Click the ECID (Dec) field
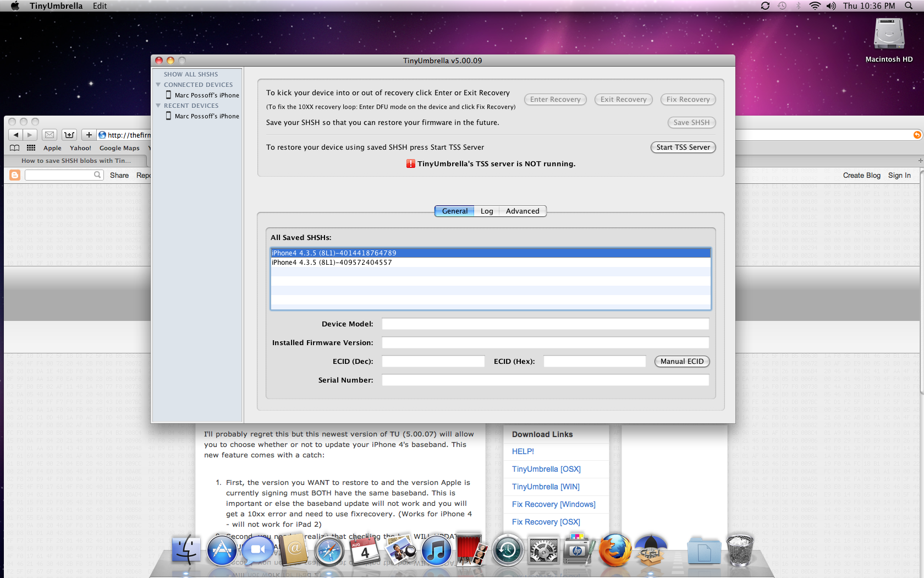924x578 pixels. pos(433,361)
